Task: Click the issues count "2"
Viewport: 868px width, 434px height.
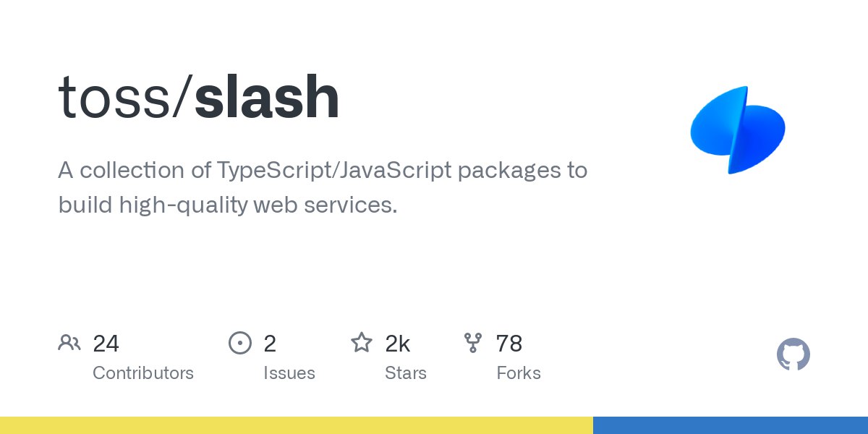Action: click(270, 344)
